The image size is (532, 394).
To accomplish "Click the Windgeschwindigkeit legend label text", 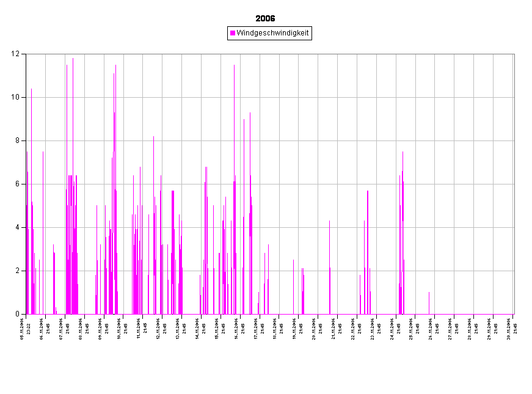I will tap(272, 33).
